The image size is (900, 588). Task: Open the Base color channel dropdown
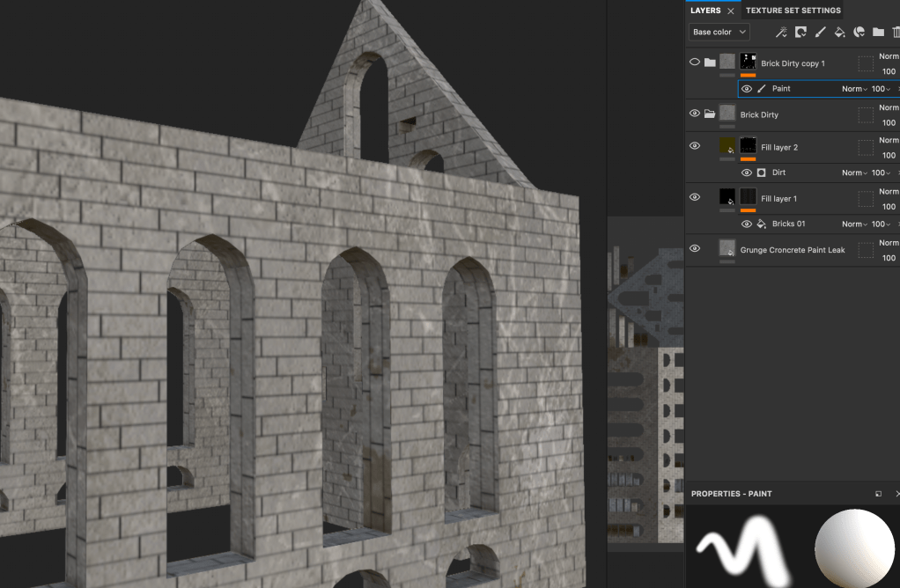point(719,33)
